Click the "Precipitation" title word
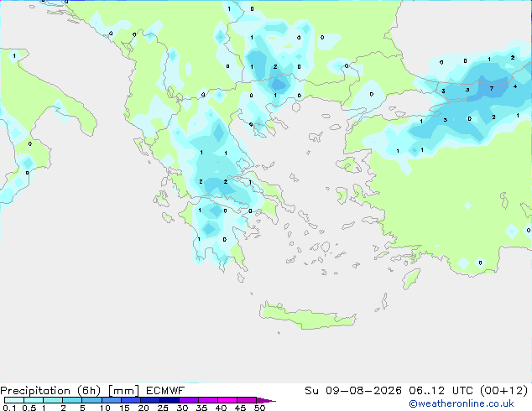This screenshot has height=411, width=532. point(35,391)
